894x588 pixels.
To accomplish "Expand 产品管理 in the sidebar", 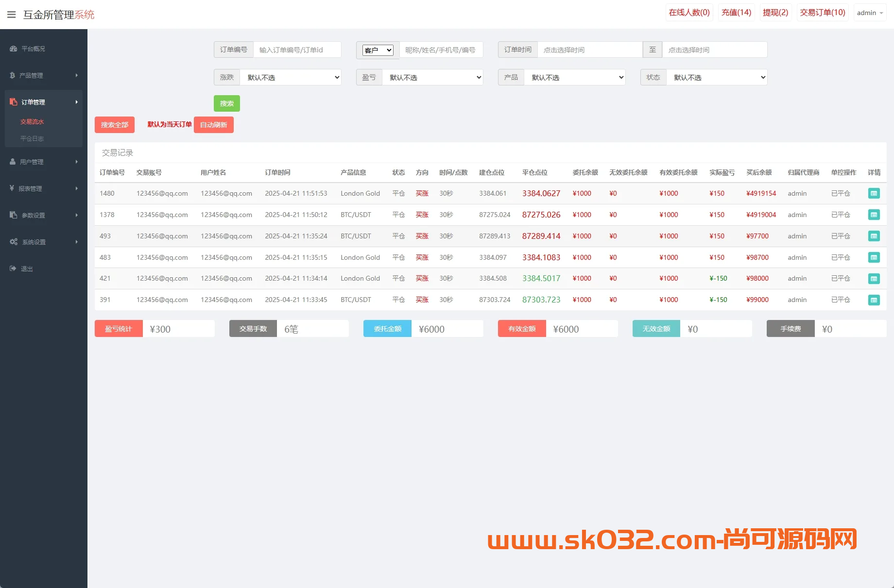I will (44, 75).
